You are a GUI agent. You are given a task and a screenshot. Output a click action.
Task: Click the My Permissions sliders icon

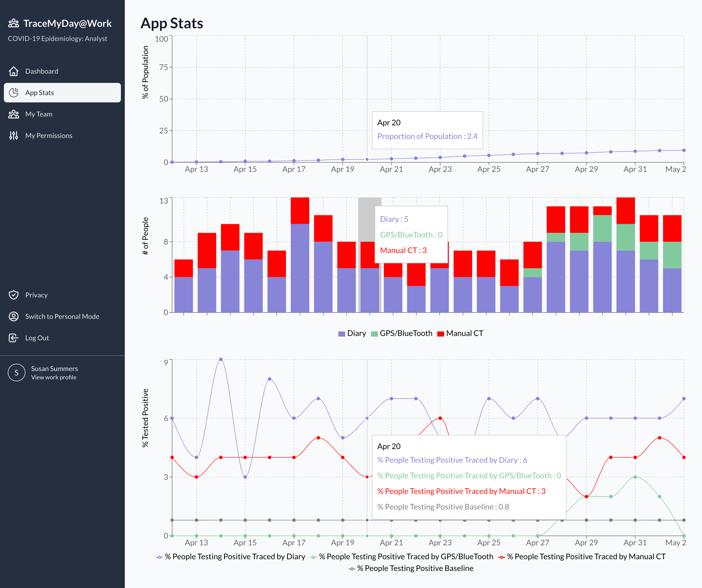[14, 135]
